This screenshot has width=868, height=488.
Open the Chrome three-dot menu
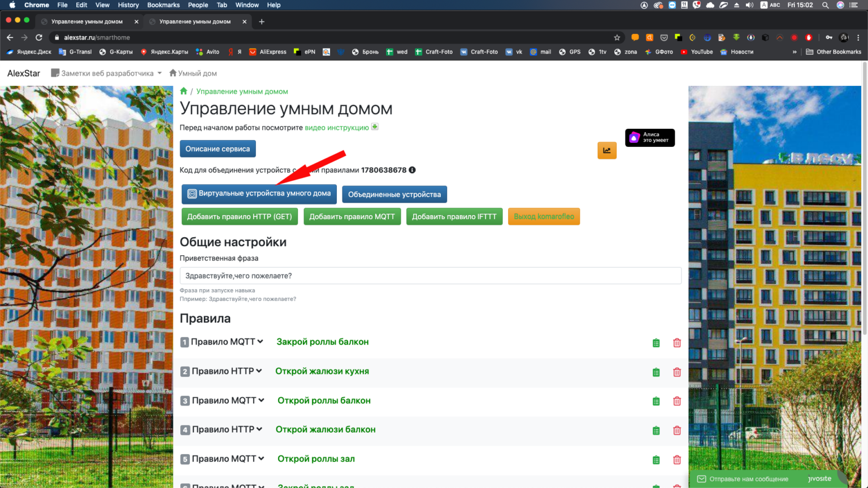858,37
